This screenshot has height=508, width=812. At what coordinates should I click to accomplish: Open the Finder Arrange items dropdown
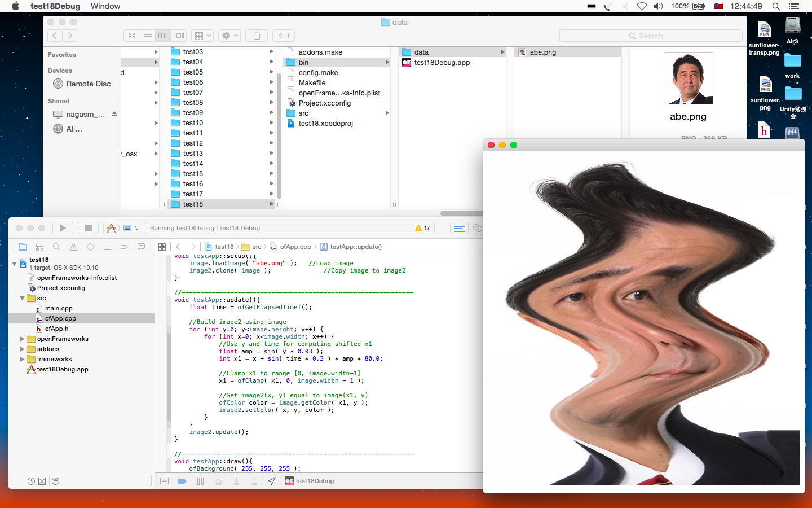coord(202,36)
